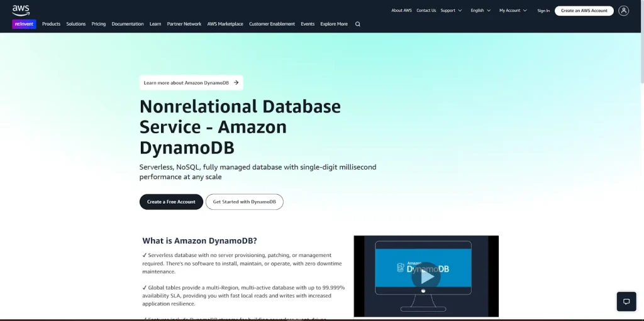Click Create a Free Account button
Image resolution: width=644 pixels, height=321 pixels.
pos(171,202)
